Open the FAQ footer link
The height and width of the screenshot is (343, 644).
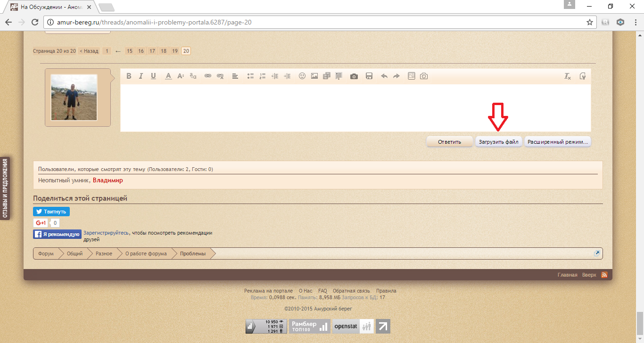[x=322, y=291]
